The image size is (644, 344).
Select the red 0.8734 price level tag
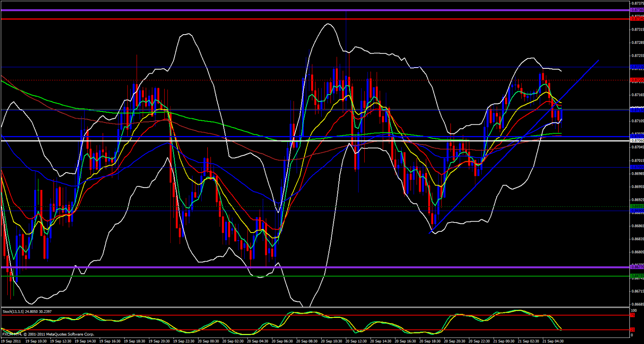pos(637,19)
